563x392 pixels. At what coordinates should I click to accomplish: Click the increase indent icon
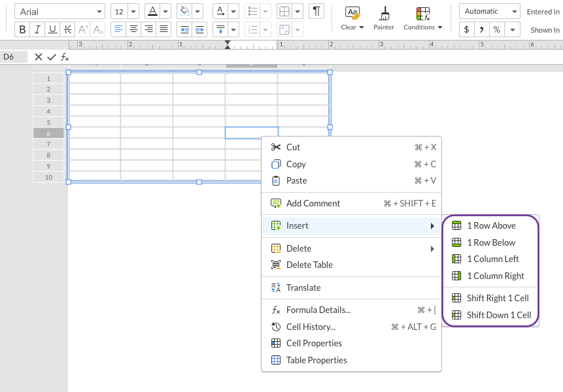click(x=199, y=29)
